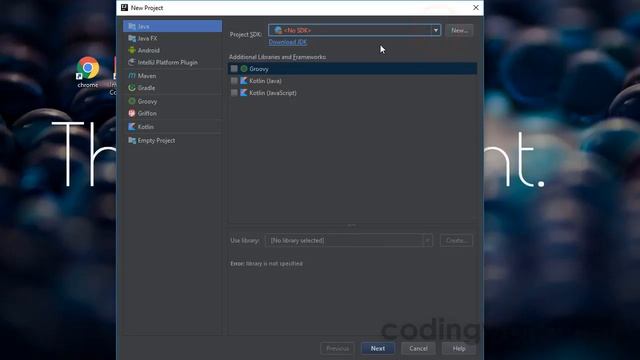This screenshot has width=640, height=360.
Task: Click the New... SDK button
Action: [460, 30]
